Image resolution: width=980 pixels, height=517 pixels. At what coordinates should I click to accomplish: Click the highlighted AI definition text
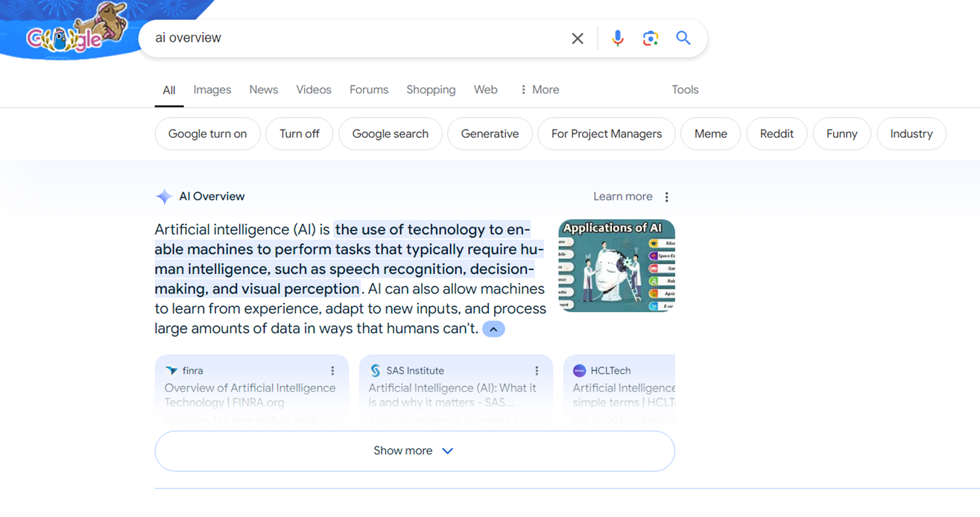349,259
